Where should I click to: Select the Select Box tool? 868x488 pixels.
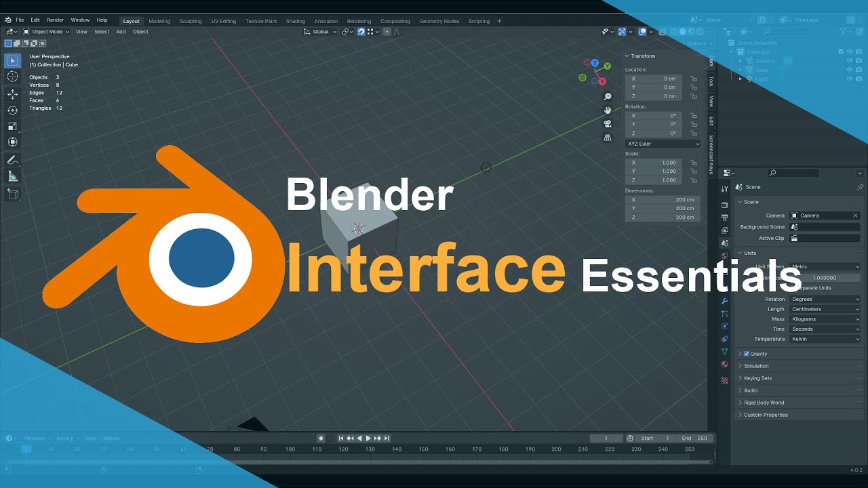[x=12, y=60]
